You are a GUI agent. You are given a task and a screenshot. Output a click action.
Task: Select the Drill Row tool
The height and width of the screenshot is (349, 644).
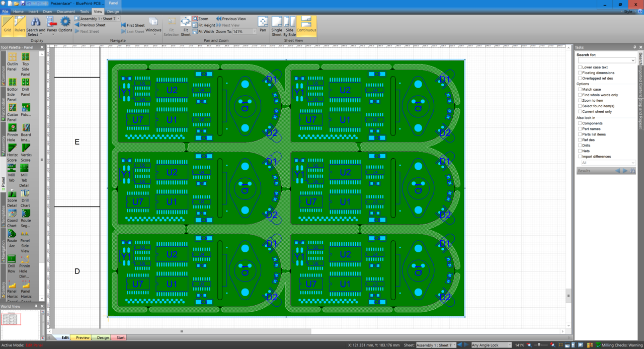[12, 264]
